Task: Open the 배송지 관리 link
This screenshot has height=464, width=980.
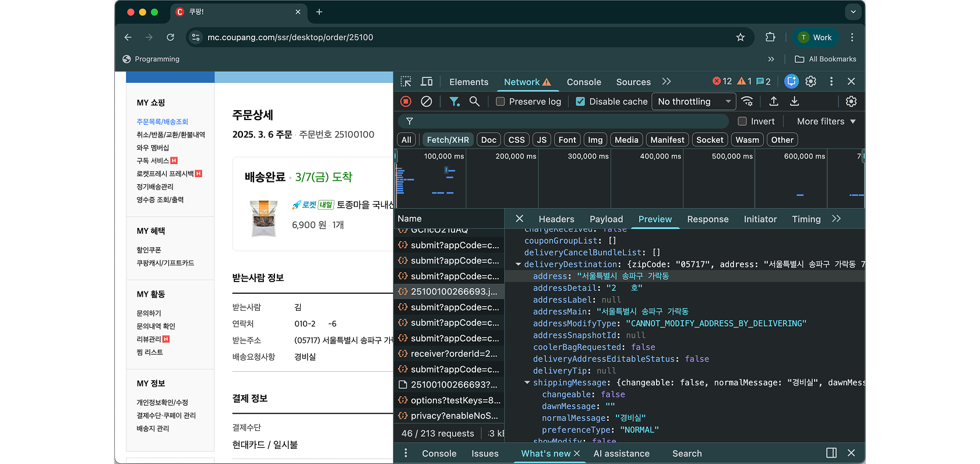Action: [153, 428]
